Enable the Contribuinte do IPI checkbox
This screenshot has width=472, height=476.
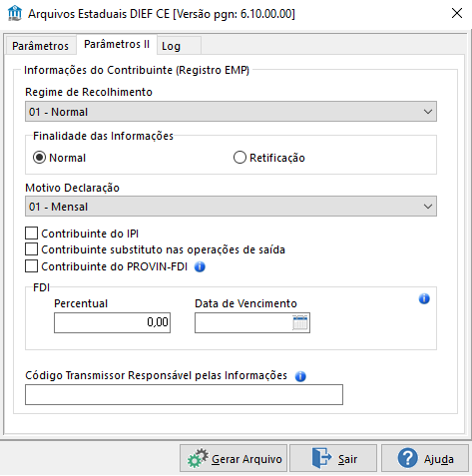(x=31, y=234)
